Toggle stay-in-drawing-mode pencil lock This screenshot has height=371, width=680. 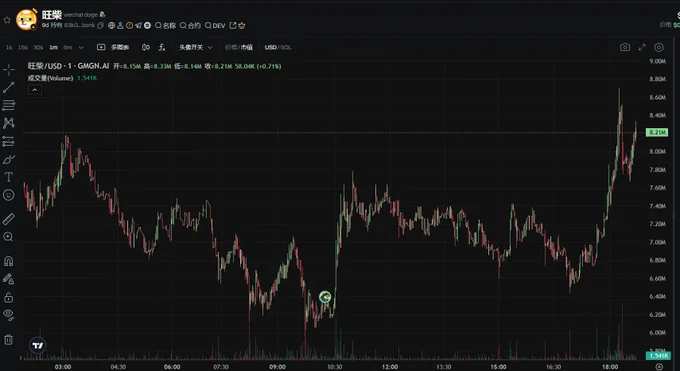click(9, 279)
